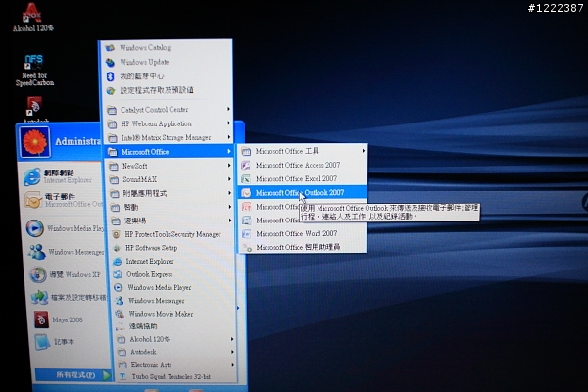588x392 pixels.
Task: Expand Microsoft Office submenu arrow
Action: 228,151
